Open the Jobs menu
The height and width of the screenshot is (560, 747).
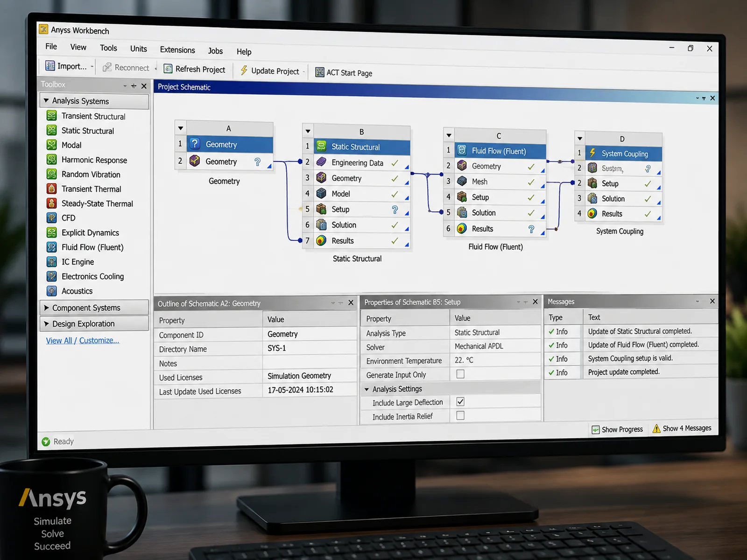[215, 50]
